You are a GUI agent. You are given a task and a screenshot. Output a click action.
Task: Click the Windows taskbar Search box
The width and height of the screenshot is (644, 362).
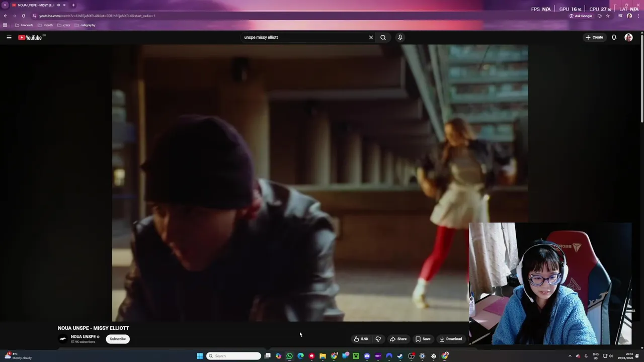click(233, 356)
